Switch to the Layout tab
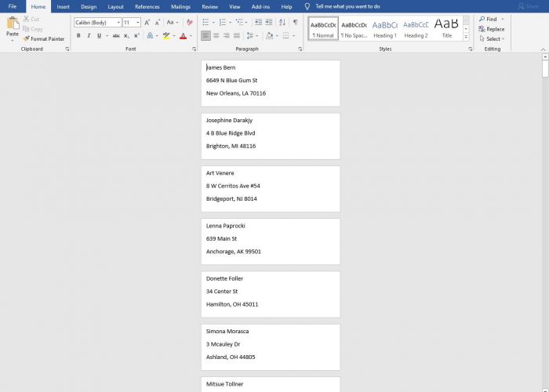 115,6
